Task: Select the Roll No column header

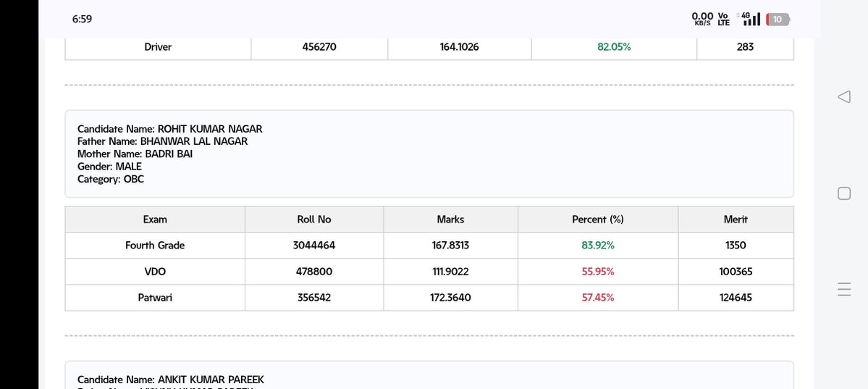Action: point(314,219)
